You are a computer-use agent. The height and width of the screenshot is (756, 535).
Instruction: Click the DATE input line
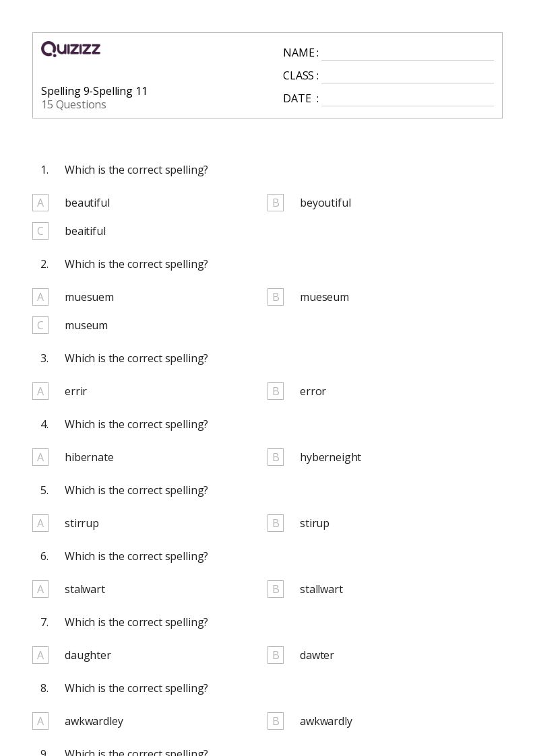[408, 100]
